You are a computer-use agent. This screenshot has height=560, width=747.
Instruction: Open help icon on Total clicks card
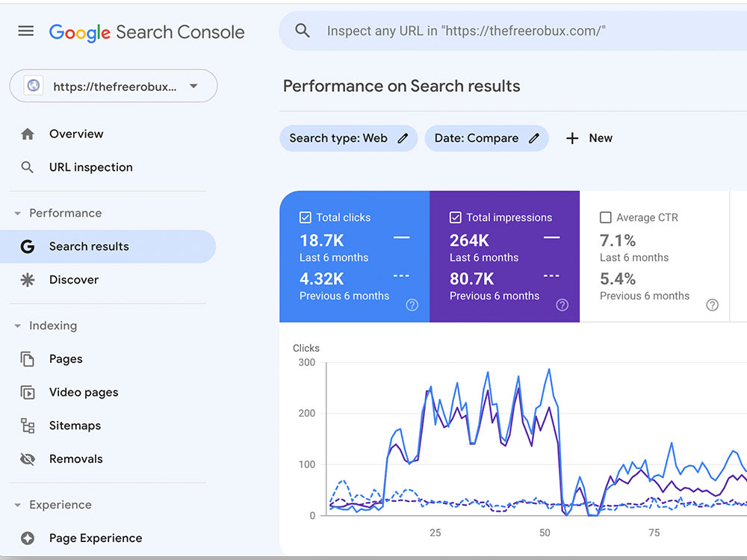412,305
